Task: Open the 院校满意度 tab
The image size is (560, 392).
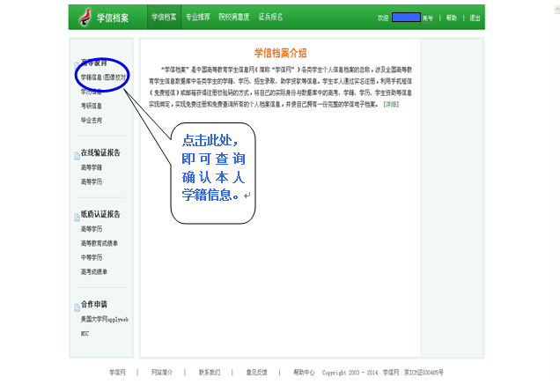Action: pyautogui.click(x=233, y=17)
